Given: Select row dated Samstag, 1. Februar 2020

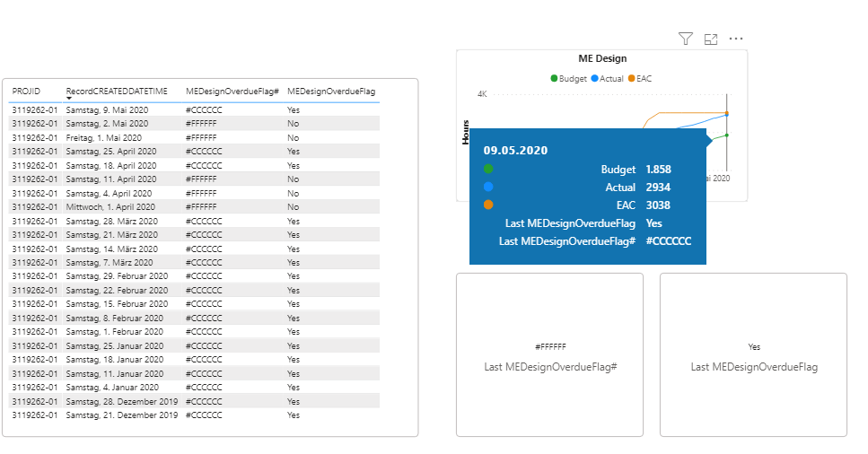Looking at the screenshot, I should tap(194, 332).
